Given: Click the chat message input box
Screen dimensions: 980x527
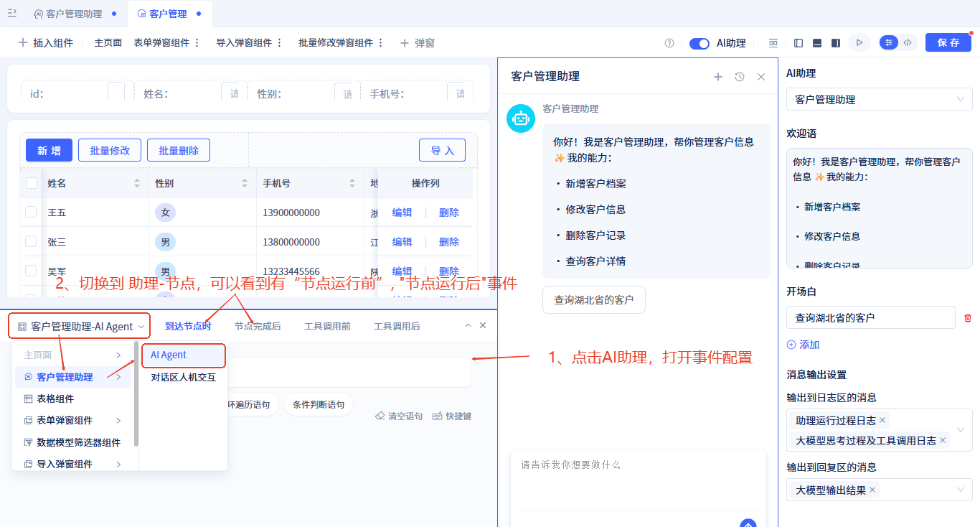Looking at the screenshot, I should [x=639, y=480].
